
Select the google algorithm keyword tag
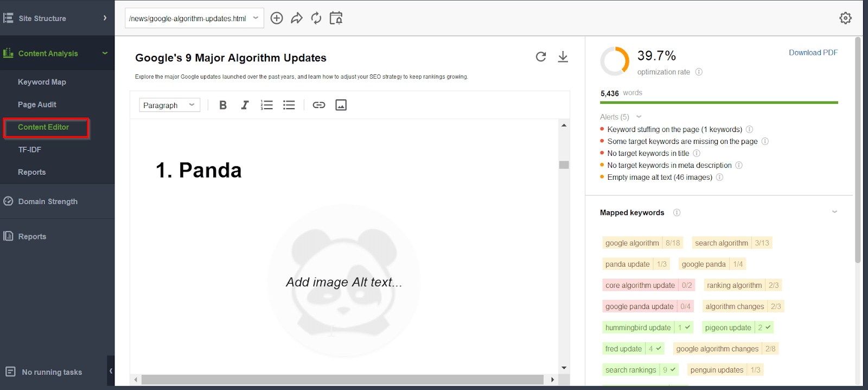click(x=642, y=243)
